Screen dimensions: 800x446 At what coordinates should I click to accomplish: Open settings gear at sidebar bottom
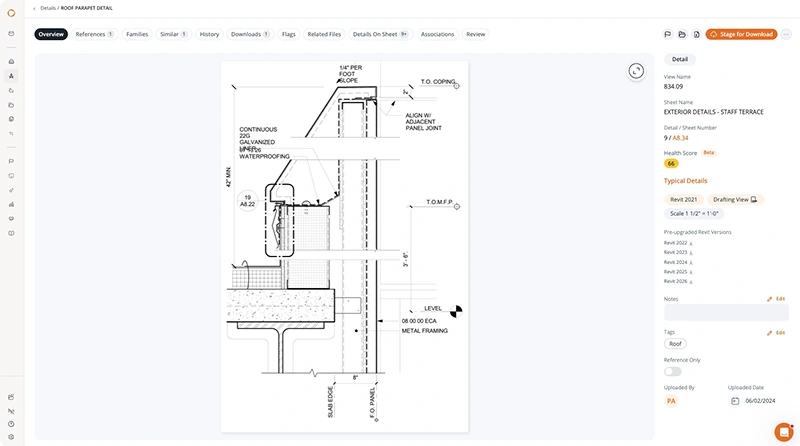point(11,437)
